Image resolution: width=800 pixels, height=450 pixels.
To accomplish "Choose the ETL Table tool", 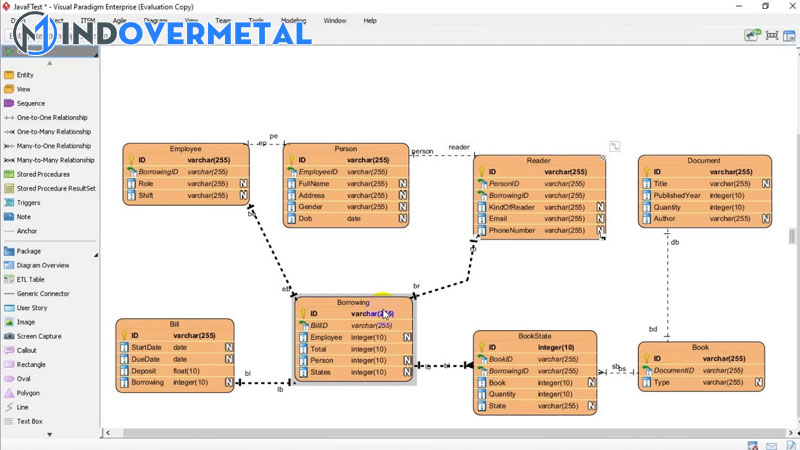I will pyautogui.click(x=32, y=279).
